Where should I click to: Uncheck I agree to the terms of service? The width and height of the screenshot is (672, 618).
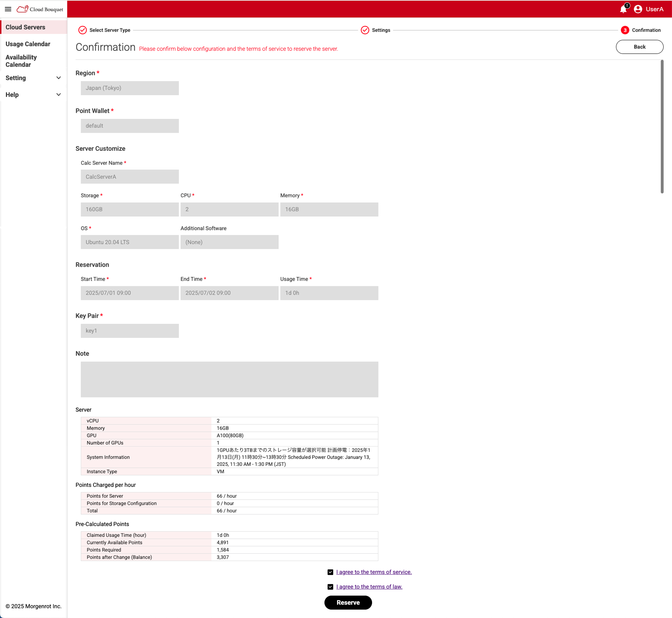(330, 572)
